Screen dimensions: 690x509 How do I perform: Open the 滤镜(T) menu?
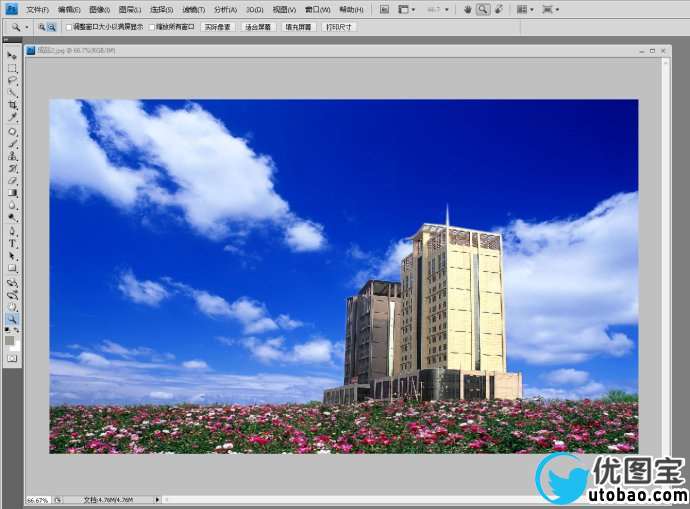[x=194, y=10]
